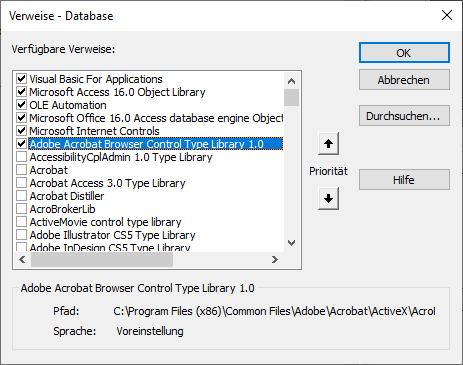Uncheck Visual Basic For Applications reference
Viewport: 463px width, 365px height.
click(22, 79)
